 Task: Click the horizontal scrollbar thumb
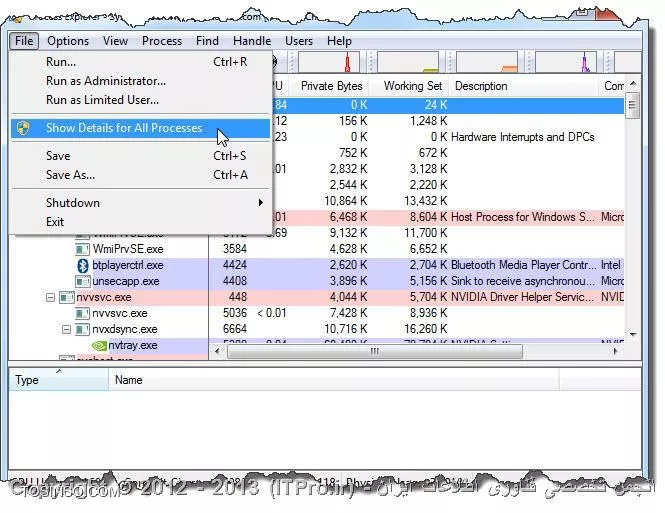[x=375, y=351]
